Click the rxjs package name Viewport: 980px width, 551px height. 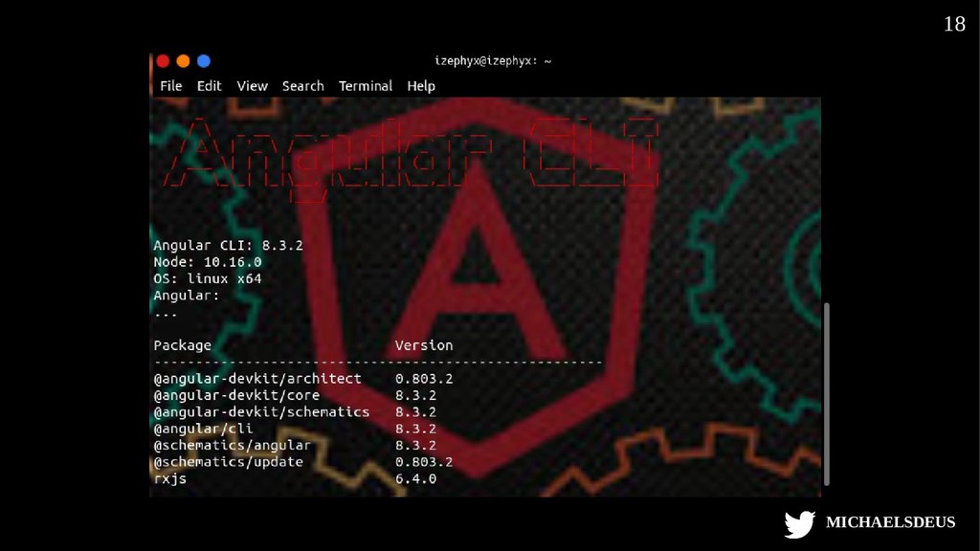tap(170, 478)
